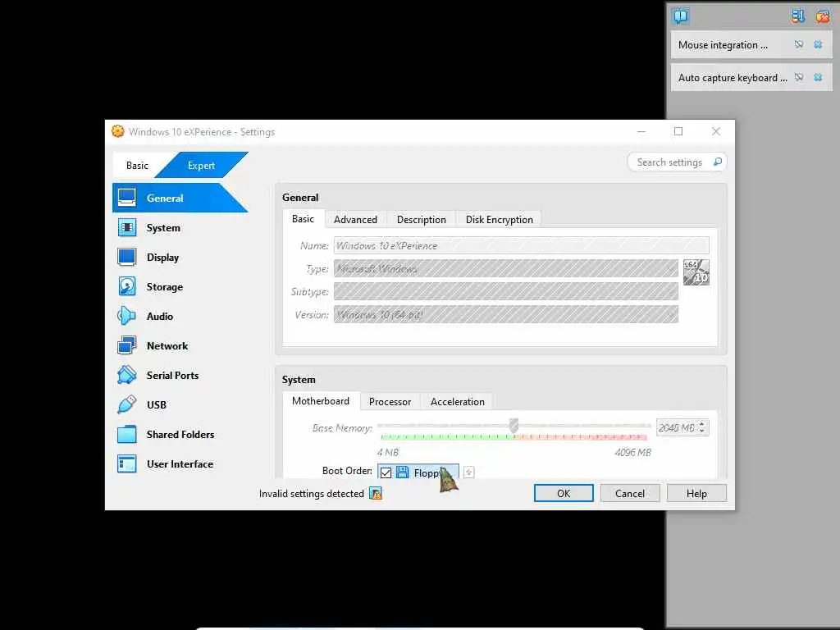The height and width of the screenshot is (630, 840).
Task: Click forbid icon on Auto capture keyboard notification
Action: (799, 77)
